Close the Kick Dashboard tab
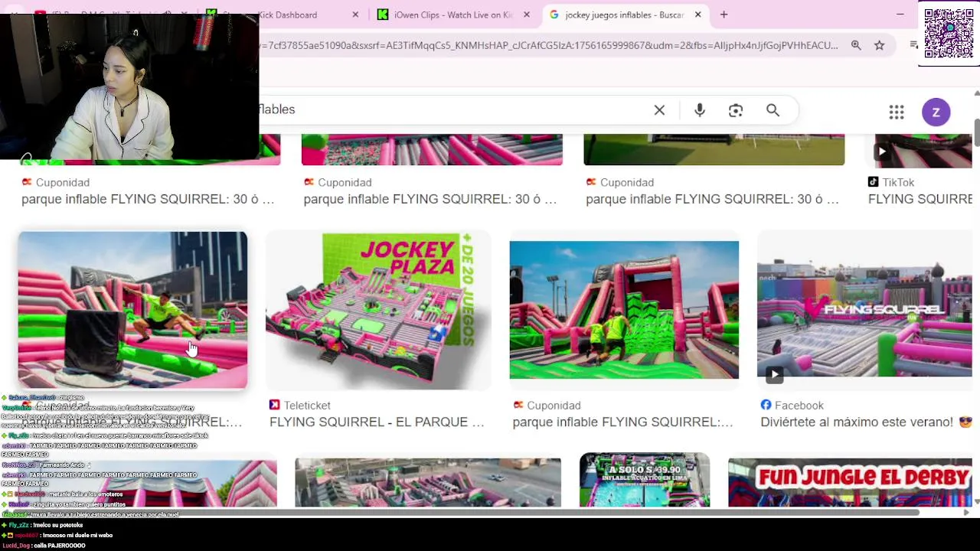This screenshot has height=551, width=980. [355, 15]
